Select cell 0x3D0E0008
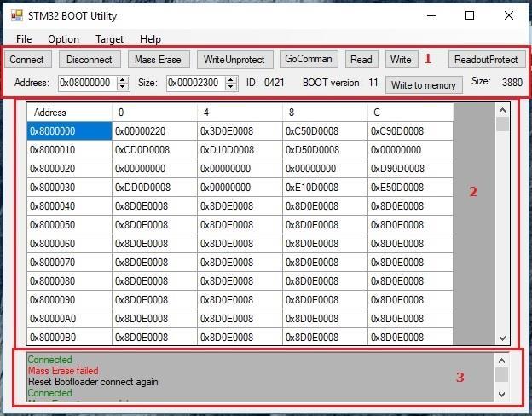Image resolution: width=532 pixels, height=416 pixels. [x=240, y=131]
